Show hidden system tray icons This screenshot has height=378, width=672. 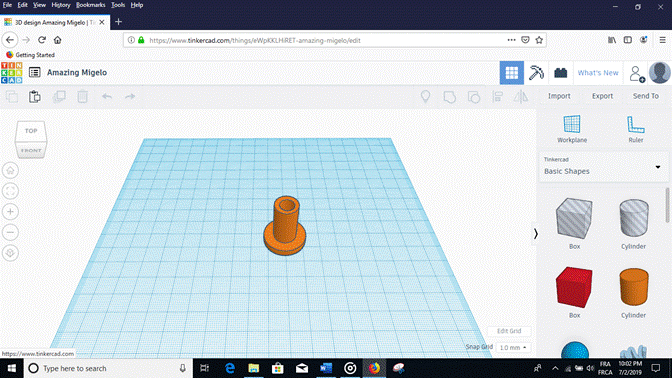[555, 368]
